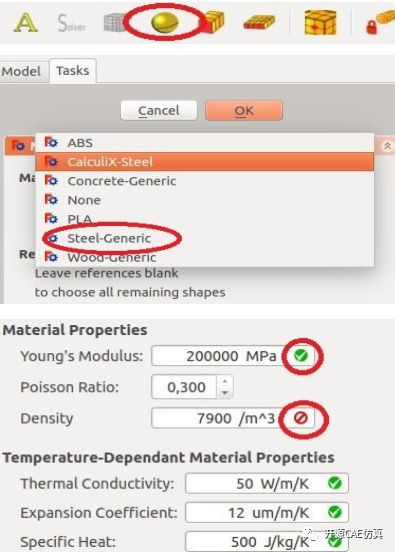
Task: Increase Poisson Ratio with up arrow
Action: click(x=225, y=381)
